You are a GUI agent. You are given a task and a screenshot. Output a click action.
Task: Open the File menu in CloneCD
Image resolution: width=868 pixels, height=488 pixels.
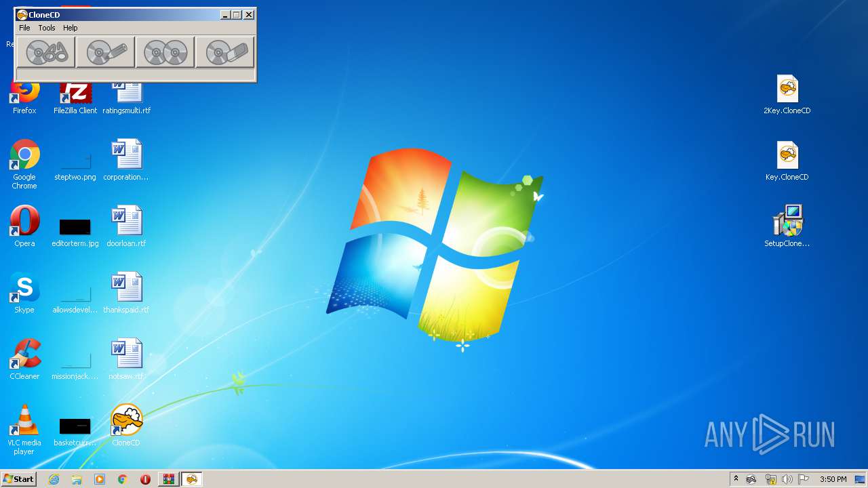pos(24,28)
